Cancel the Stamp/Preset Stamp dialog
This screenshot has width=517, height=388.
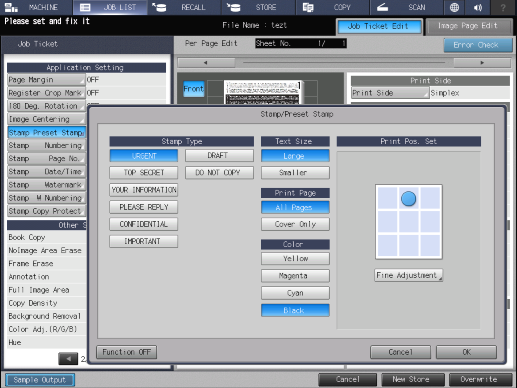[x=400, y=352]
